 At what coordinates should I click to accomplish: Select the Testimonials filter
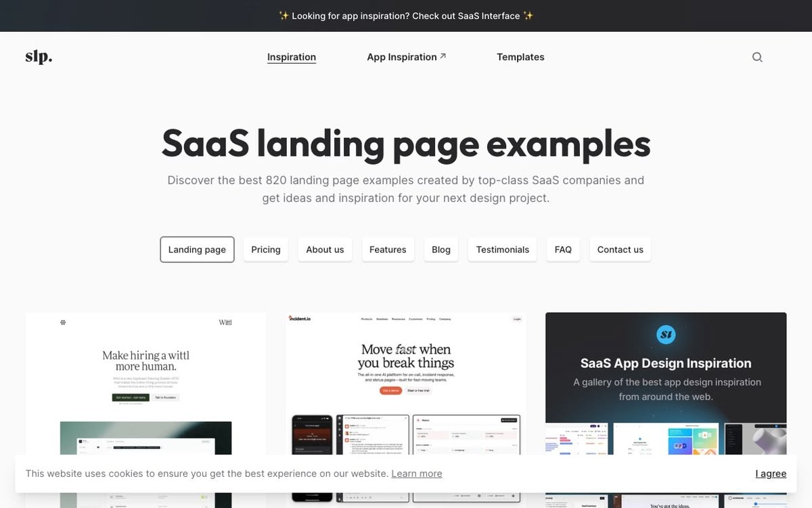pos(503,249)
